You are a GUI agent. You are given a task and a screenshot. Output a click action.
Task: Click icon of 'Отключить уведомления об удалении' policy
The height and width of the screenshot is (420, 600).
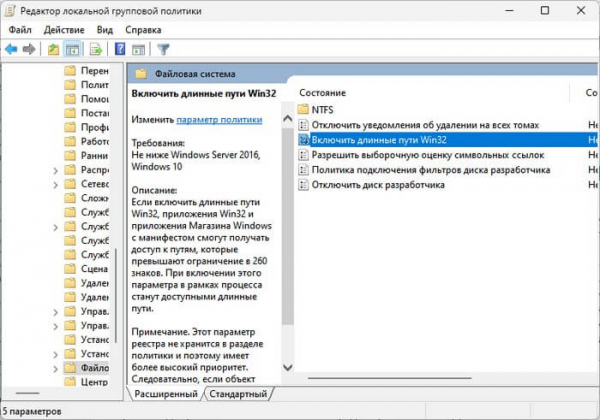tap(303, 125)
